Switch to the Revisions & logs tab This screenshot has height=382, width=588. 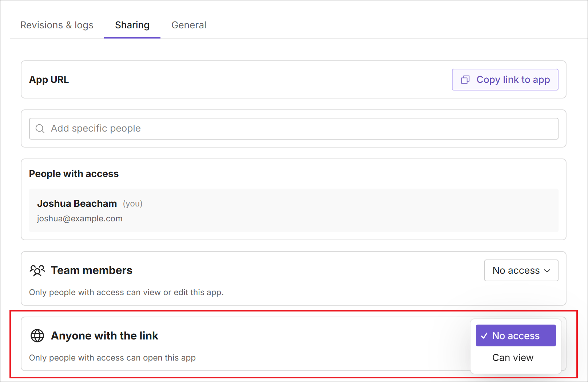click(57, 25)
